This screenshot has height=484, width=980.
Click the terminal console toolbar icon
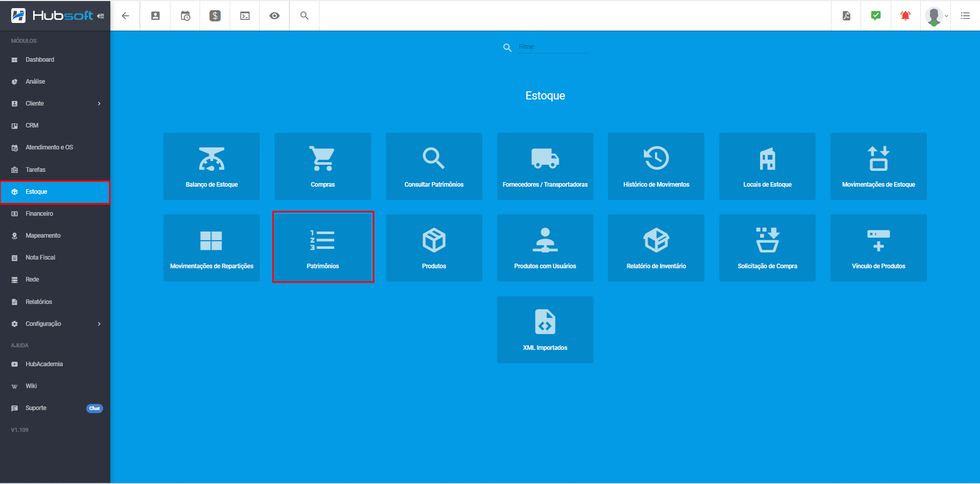click(x=245, y=16)
